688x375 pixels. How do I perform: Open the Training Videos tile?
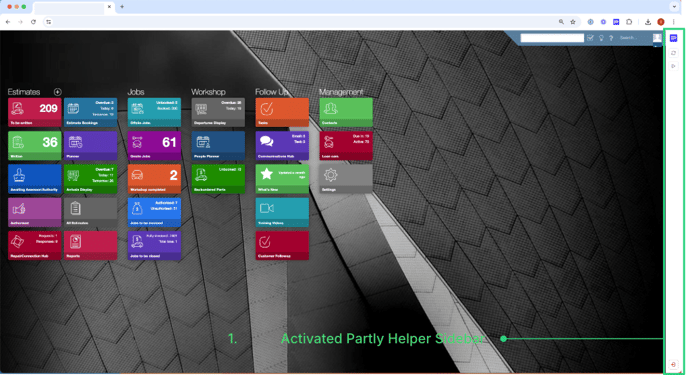282,212
